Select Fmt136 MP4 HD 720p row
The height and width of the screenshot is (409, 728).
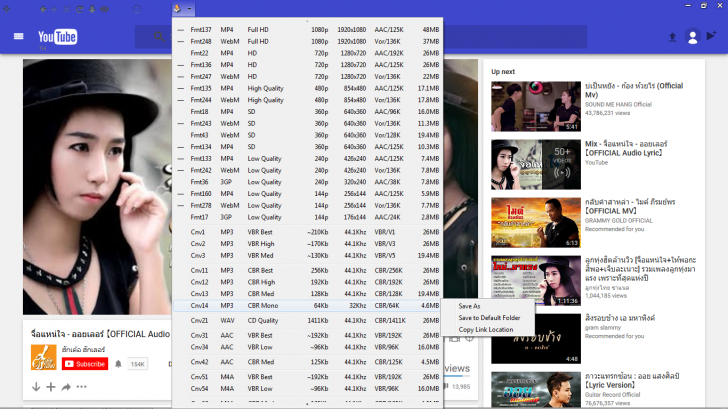(307, 65)
